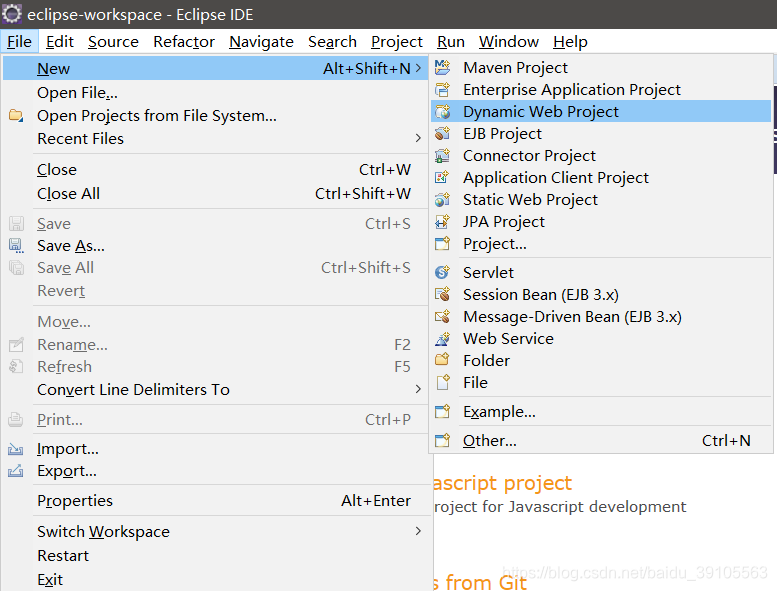Click the Maven Project icon

[442, 67]
